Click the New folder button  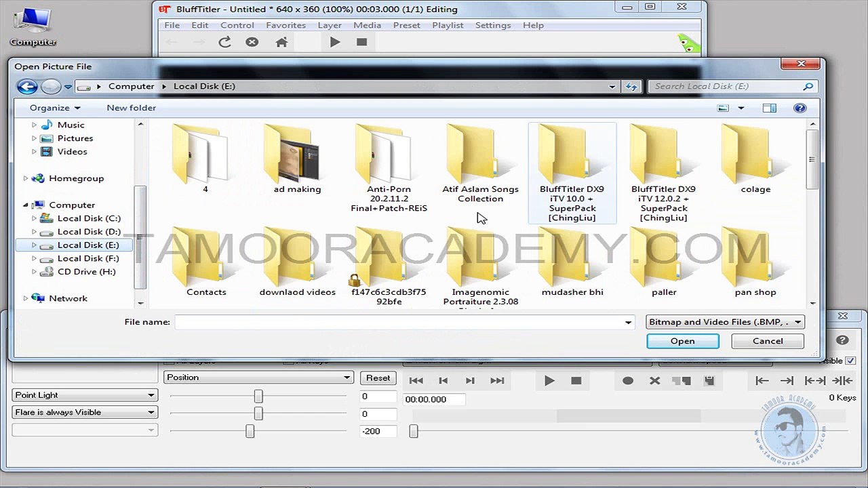coord(131,108)
